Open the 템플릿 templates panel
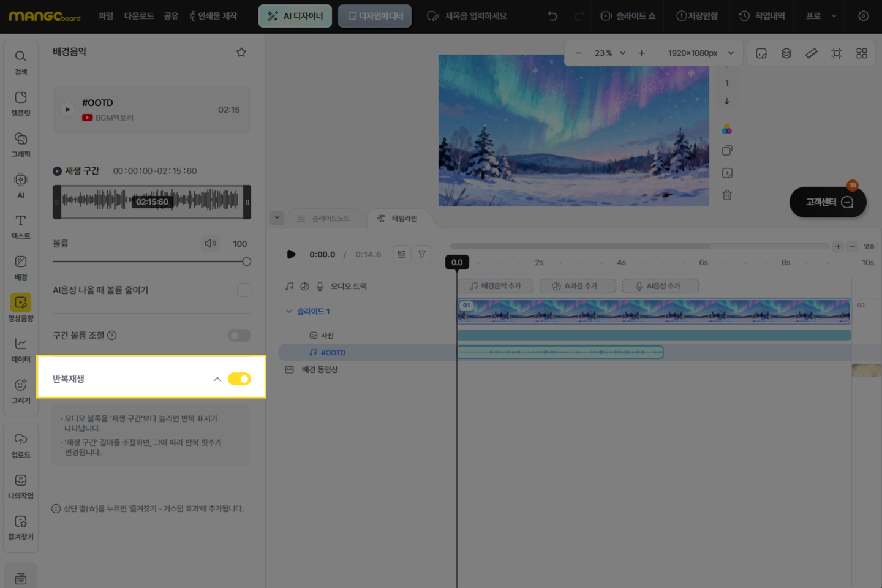Screen dimensions: 882x588 click(21, 103)
